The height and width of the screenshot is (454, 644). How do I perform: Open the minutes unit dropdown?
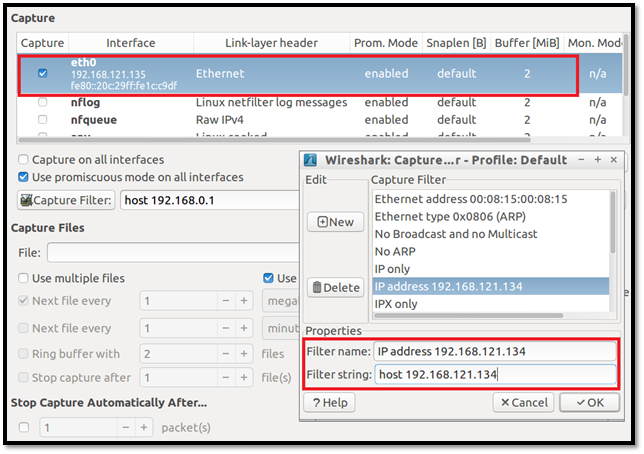coord(280,328)
